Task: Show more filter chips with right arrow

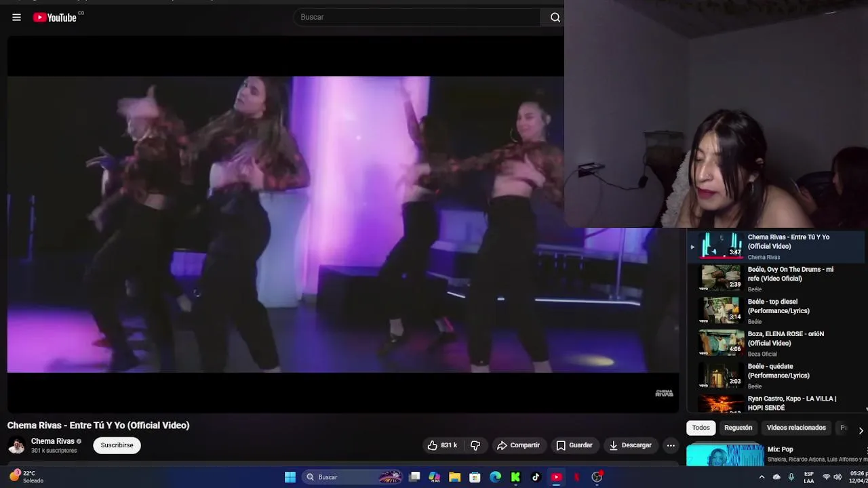Action: point(861,430)
